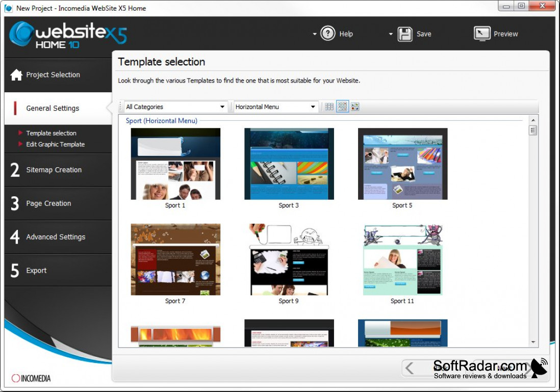Click scrollbar down arrow in template list

(533, 342)
